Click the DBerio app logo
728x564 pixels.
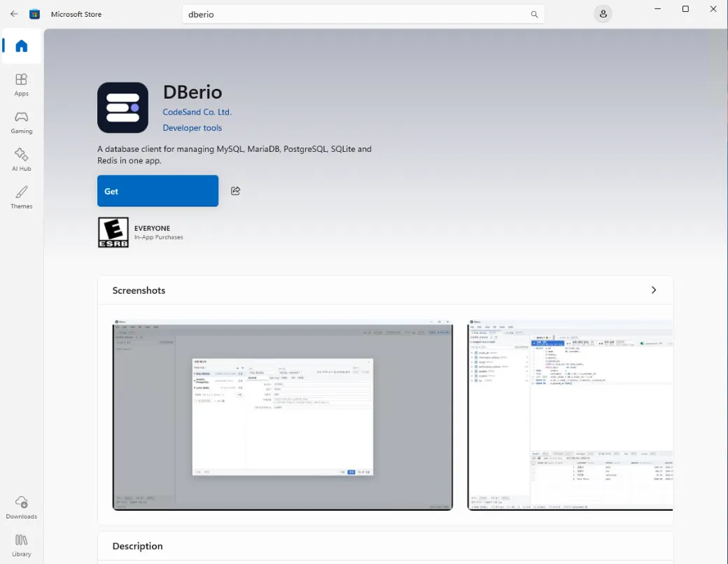pyautogui.click(x=122, y=108)
